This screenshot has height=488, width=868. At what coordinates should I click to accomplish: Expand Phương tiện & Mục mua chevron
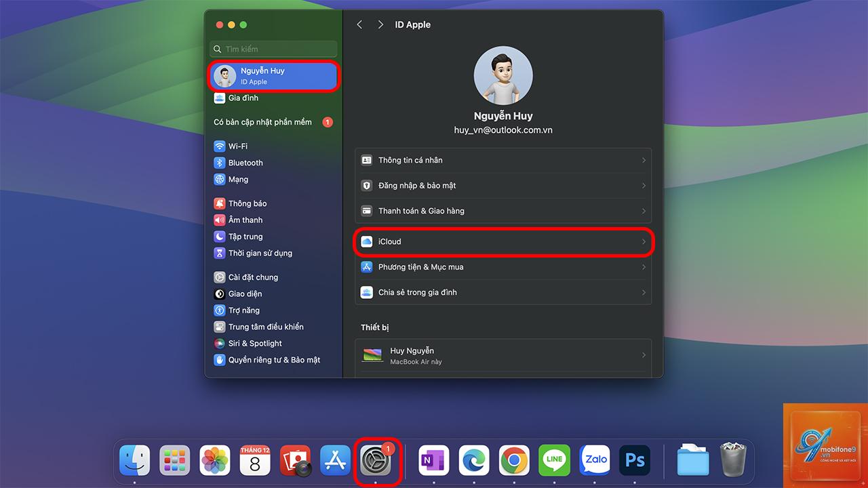coord(644,267)
